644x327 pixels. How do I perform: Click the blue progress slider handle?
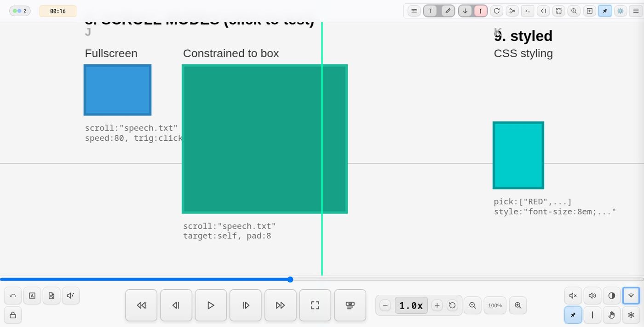coord(290,280)
